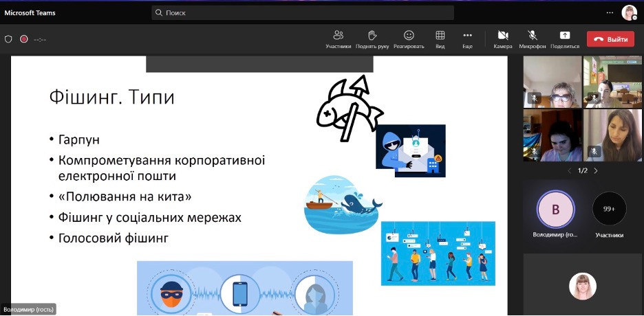Toggle the Камера camera
644x316 pixels.
click(x=503, y=39)
